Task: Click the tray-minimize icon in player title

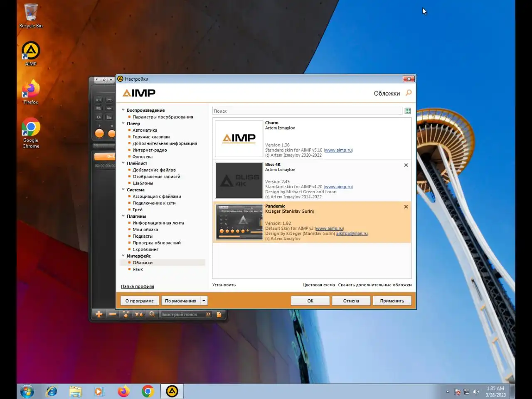Action: (x=111, y=80)
